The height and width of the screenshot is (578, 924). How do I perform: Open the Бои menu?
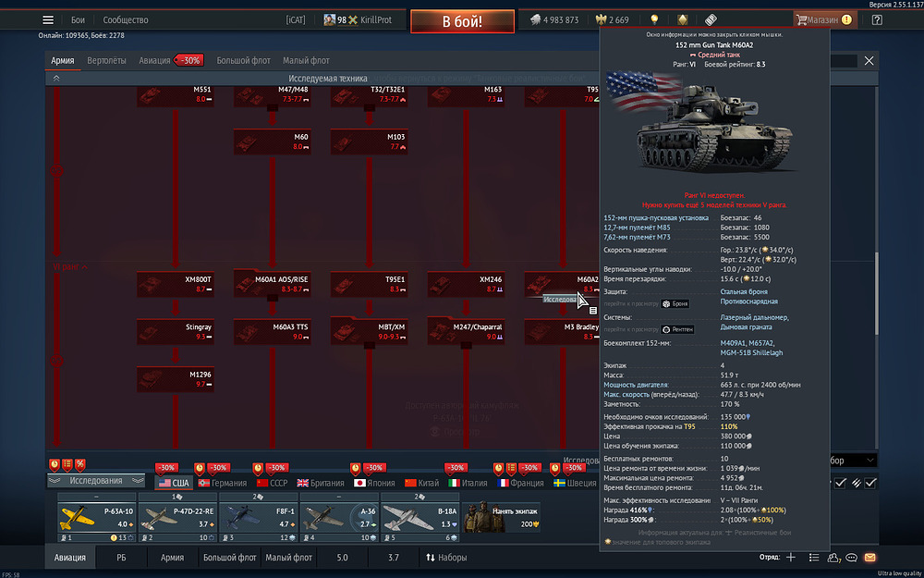[78, 20]
